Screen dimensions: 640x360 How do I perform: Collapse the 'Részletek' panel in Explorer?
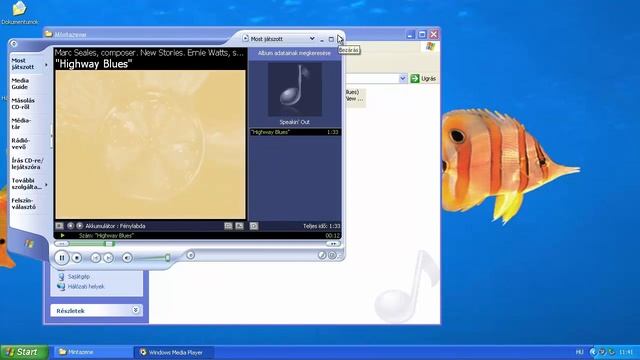pyautogui.click(x=136, y=310)
